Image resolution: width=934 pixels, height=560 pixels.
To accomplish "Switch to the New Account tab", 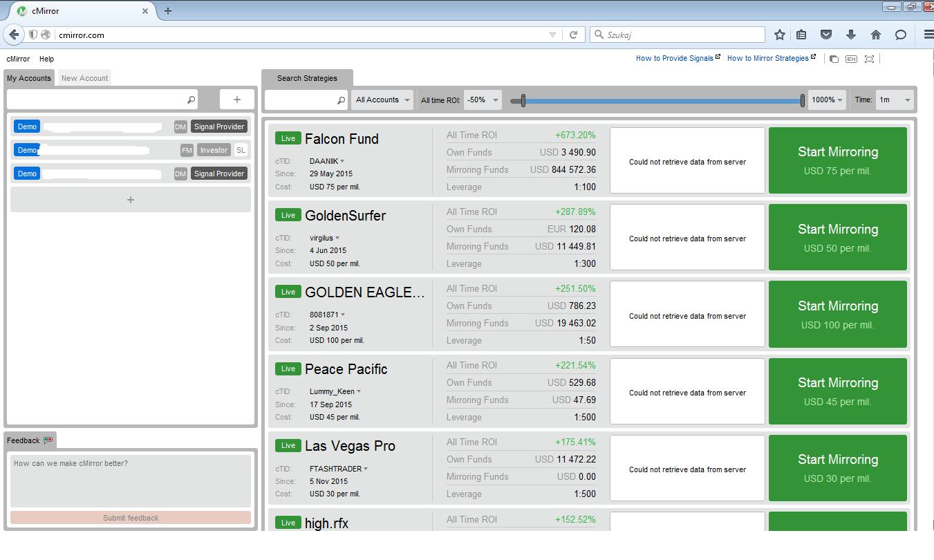I will tap(84, 78).
